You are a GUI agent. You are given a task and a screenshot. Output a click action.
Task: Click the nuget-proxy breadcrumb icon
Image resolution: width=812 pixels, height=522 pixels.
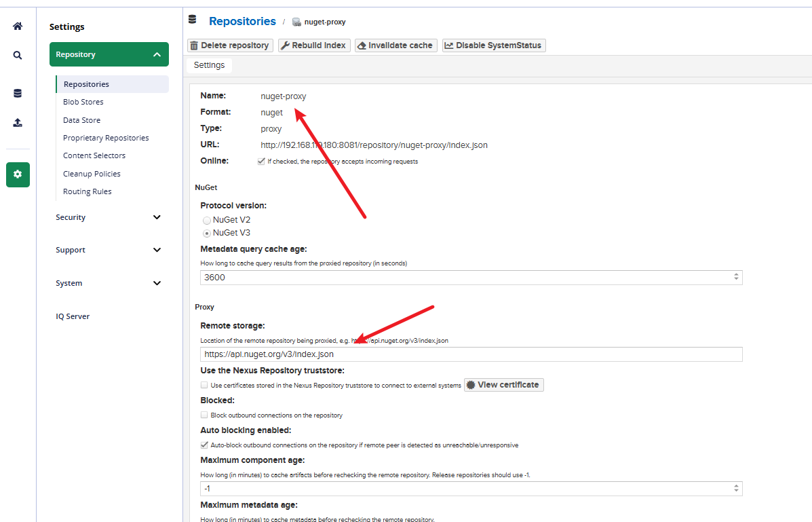click(x=296, y=22)
